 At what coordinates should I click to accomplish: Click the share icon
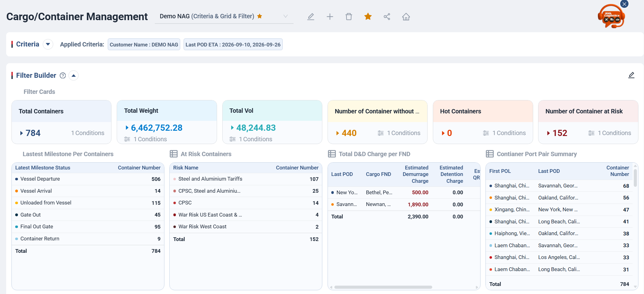[x=387, y=17]
